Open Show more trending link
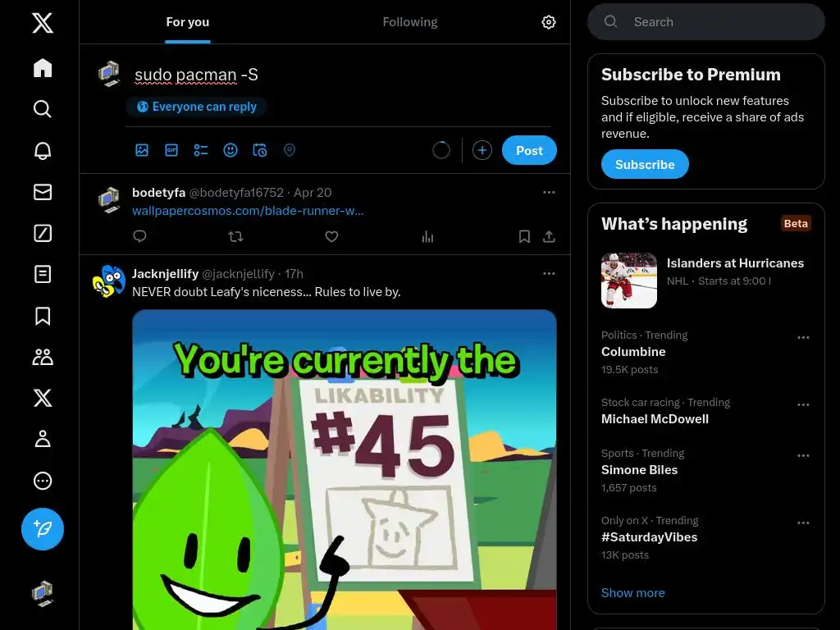 click(632, 592)
